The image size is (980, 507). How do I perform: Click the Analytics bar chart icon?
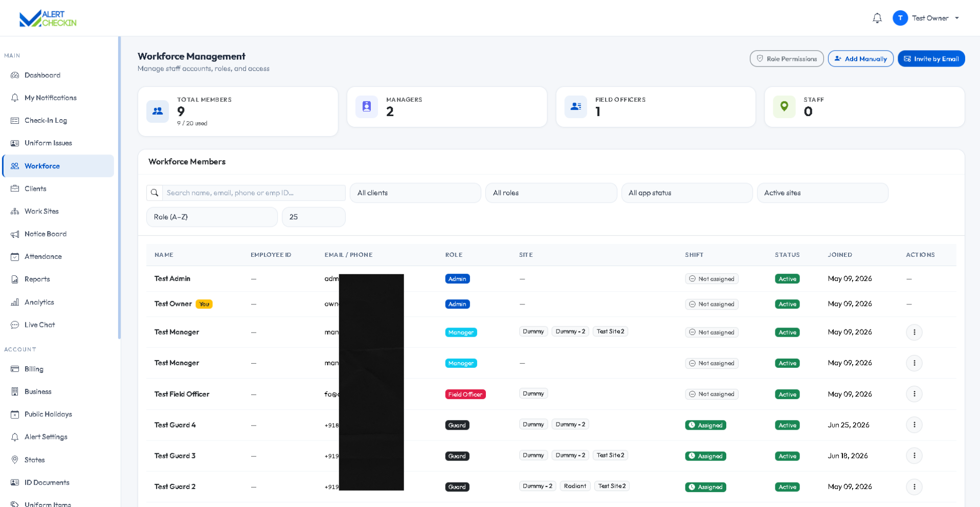point(15,302)
